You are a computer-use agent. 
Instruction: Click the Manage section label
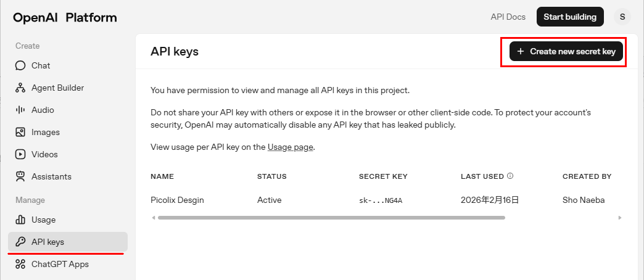[x=30, y=200]
